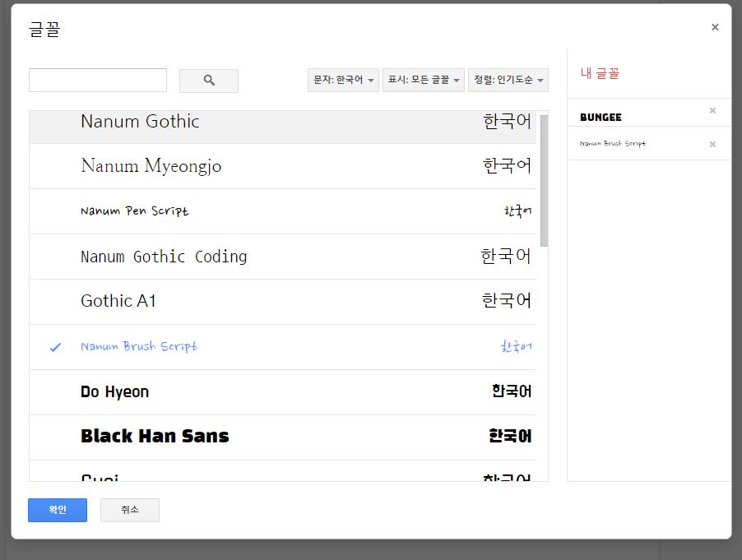Click the font search input field
This screenshot has height=560, width=742.
(98, 80)
